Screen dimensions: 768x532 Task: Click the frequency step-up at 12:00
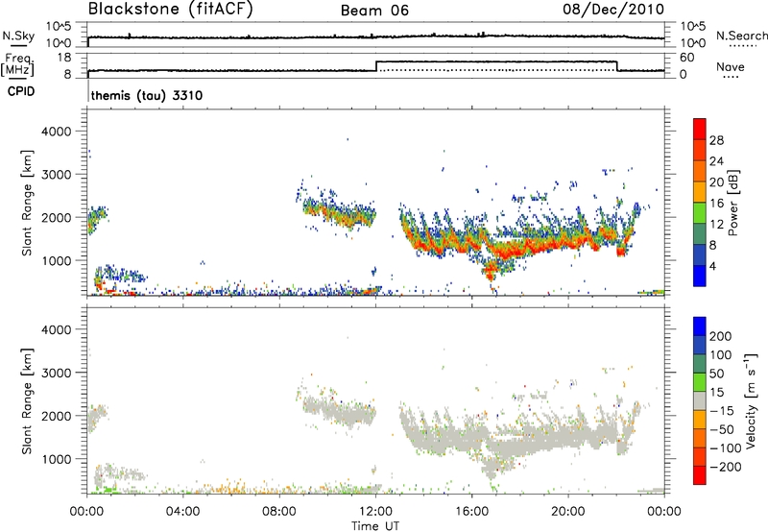click(x=376, y=66)
